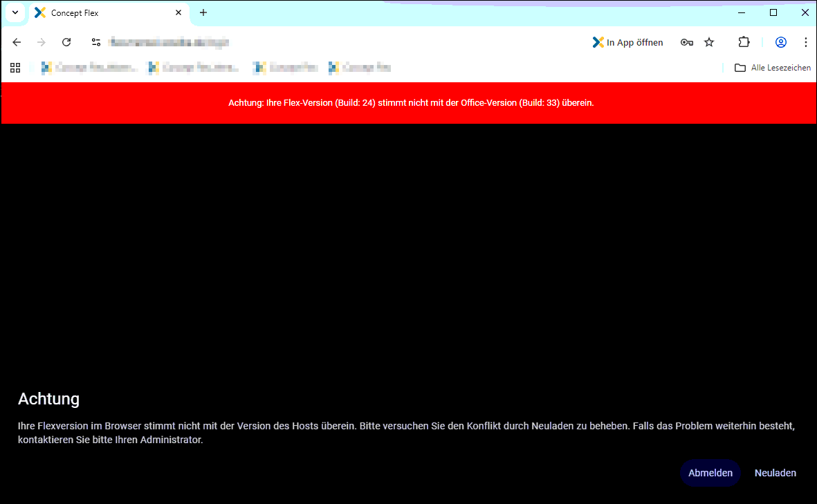817x504 pixels.
Task: Select the Concept Flex tab
Action: tap(104, 12)
